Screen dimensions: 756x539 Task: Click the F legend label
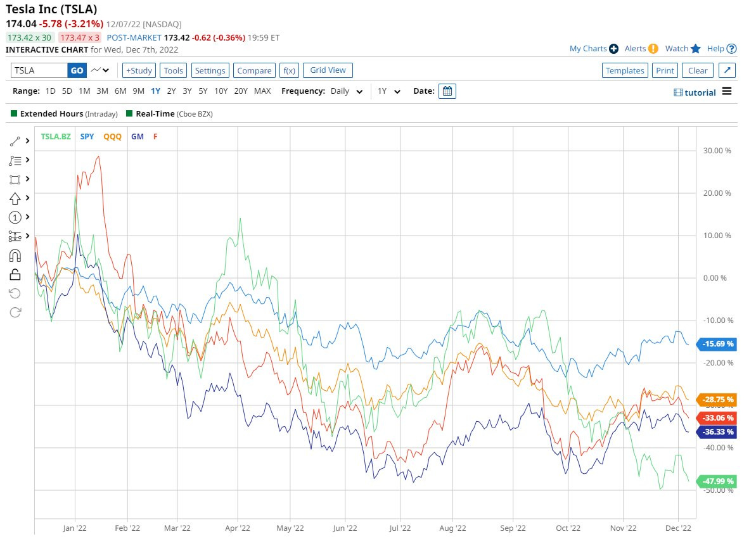pos(155,136)
